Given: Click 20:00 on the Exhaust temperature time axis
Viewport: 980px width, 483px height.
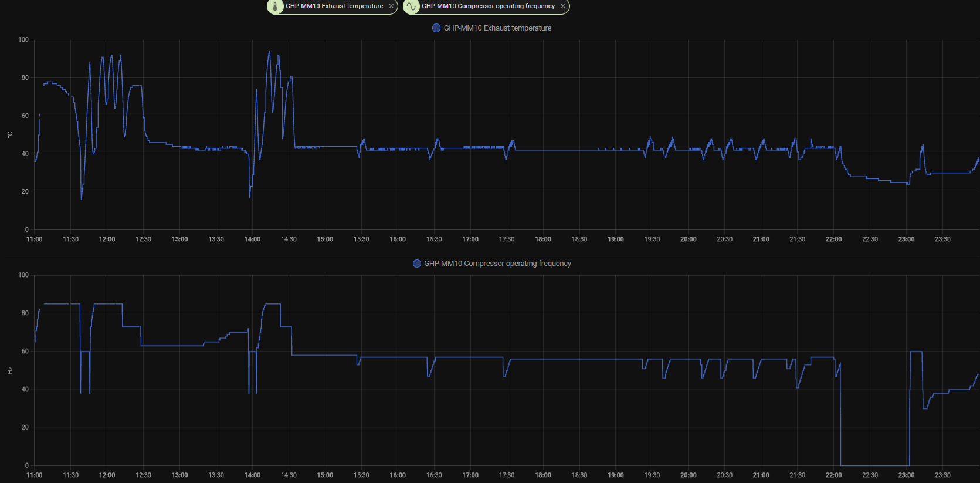Looking at the screenshot, I should [x=689, y=239].
